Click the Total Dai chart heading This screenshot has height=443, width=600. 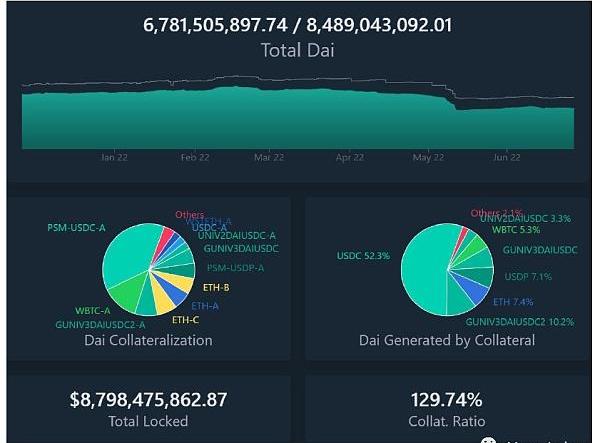click(298, 49)
